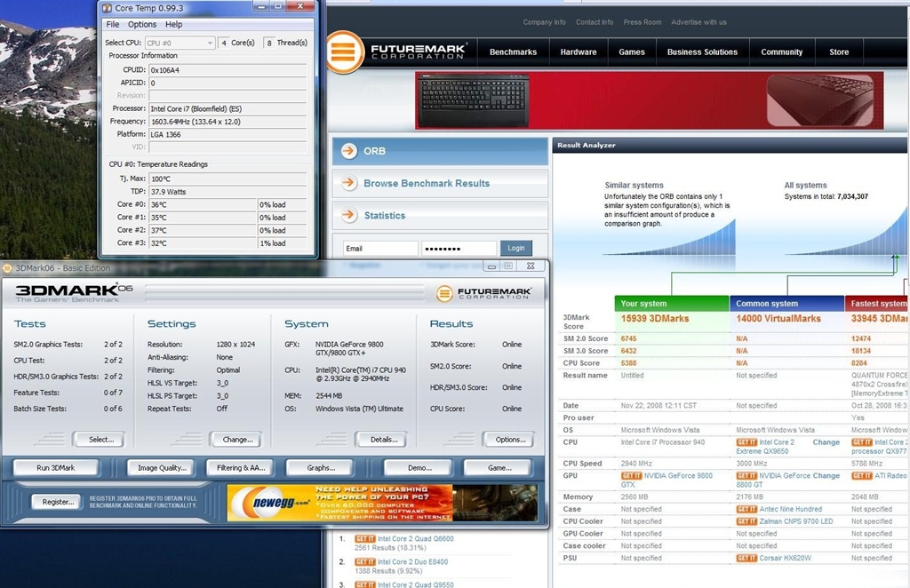Click the Processor field in Core Temp
The image size is (910, 588).
tap(227, 108)
